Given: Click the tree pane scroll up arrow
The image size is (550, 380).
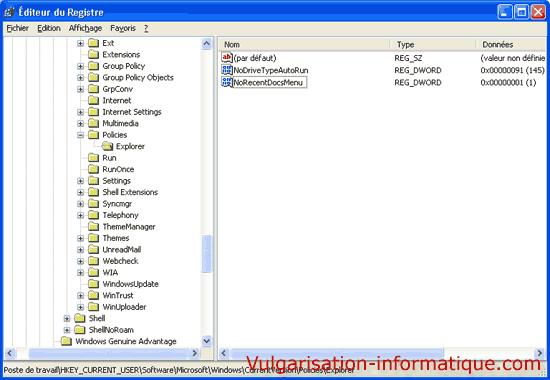Looking at the screenshot, I should [207, 44].
